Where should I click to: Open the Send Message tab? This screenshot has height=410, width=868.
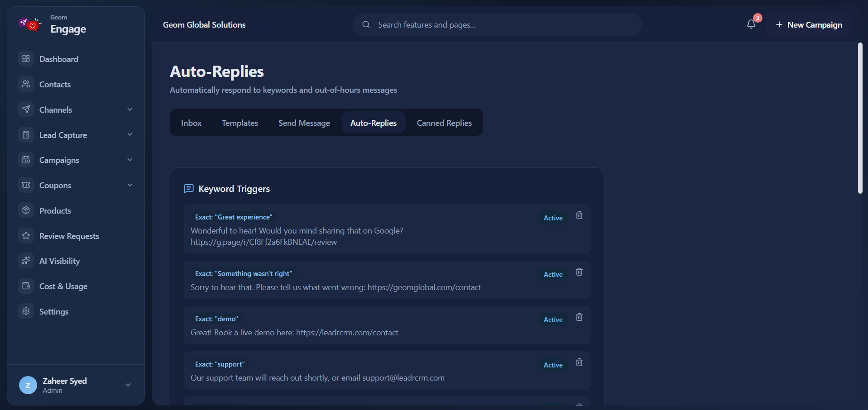coord(304,123)
